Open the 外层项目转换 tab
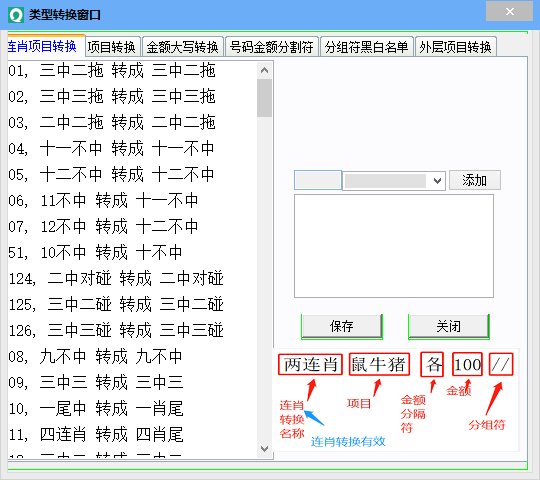This screenshot has width=540, height=480. pos(455,47)
